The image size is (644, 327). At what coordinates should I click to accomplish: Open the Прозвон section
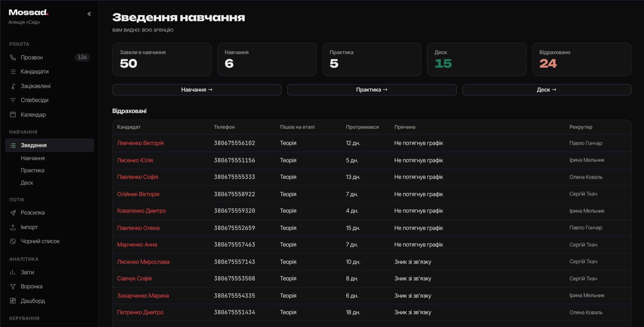click(49, 57)
